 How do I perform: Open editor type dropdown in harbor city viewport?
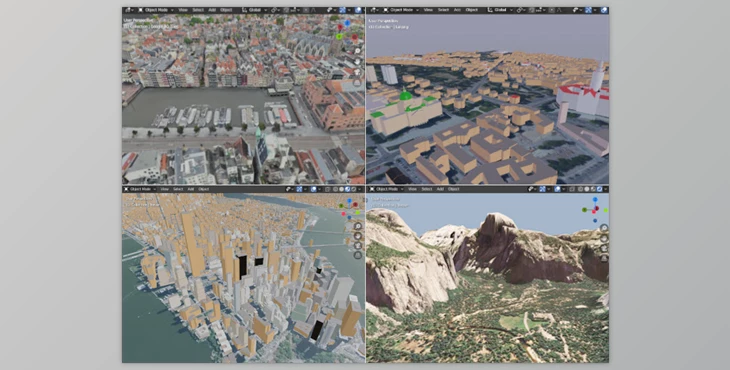click(x=129, y=10)
